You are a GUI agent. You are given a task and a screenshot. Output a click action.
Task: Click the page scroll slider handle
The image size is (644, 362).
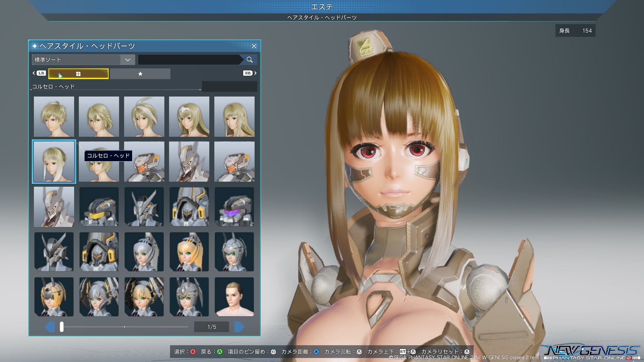point(62,327)
